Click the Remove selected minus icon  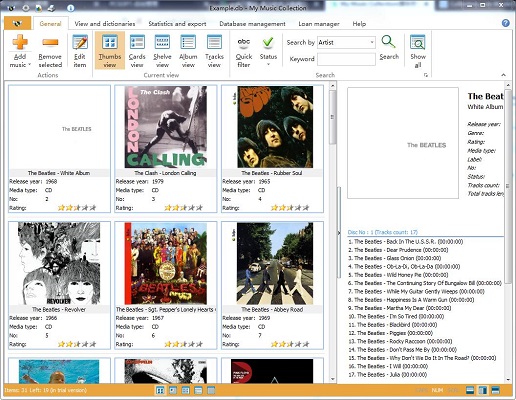point(50,43)
